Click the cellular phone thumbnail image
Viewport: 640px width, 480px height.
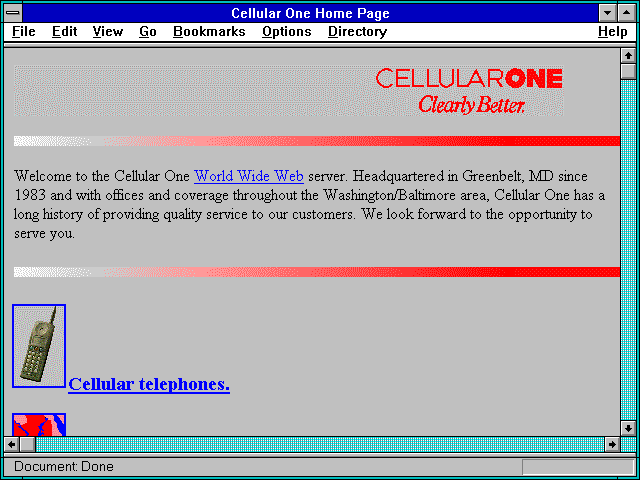39,346
